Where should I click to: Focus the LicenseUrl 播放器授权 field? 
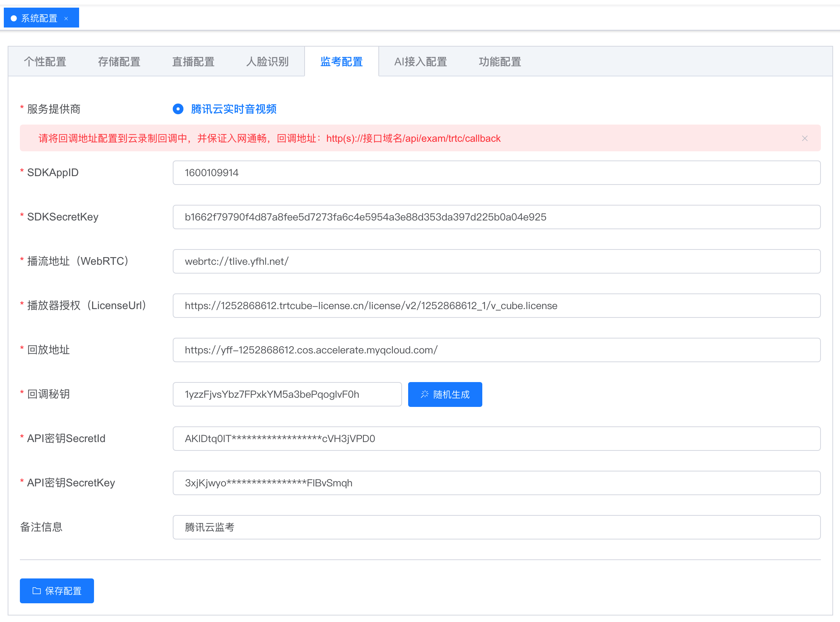[x=496, y=306]
